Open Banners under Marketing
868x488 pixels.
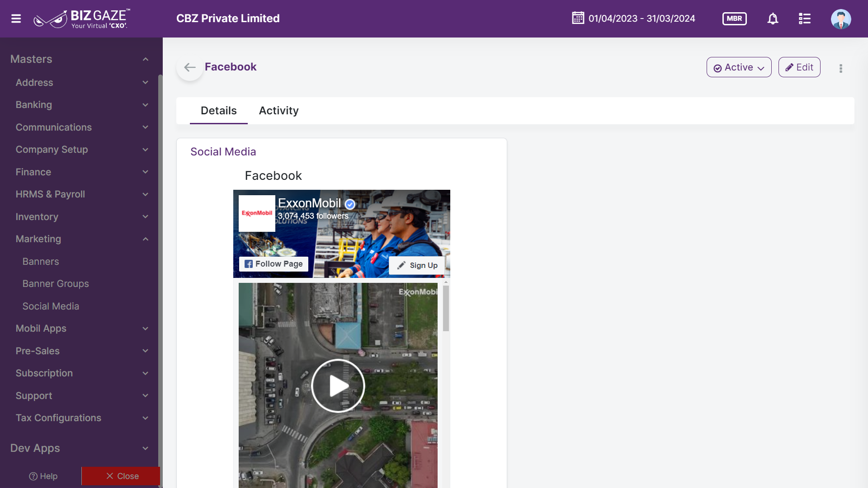41,262
